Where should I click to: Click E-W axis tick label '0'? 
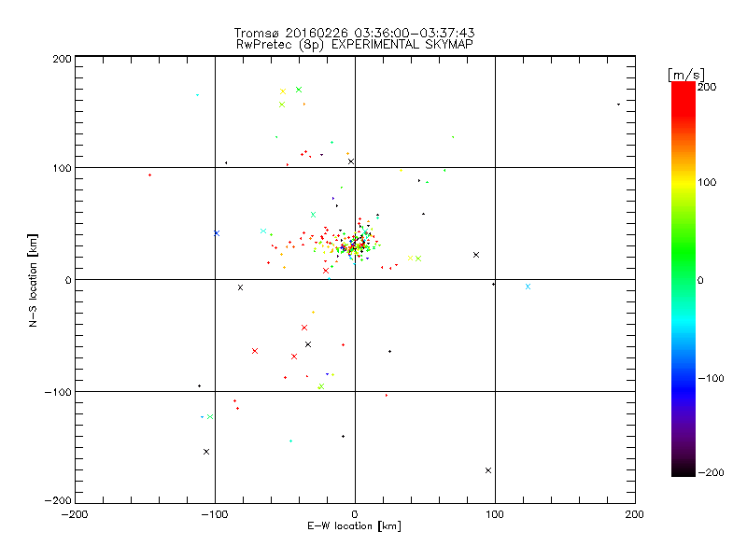(x=355, y=515)
